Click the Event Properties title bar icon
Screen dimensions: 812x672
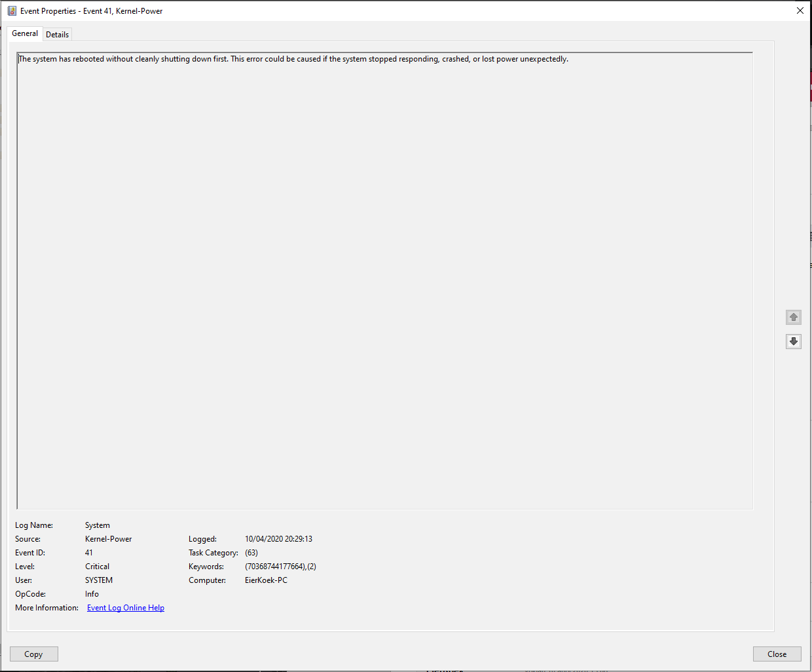coord(12,10)
